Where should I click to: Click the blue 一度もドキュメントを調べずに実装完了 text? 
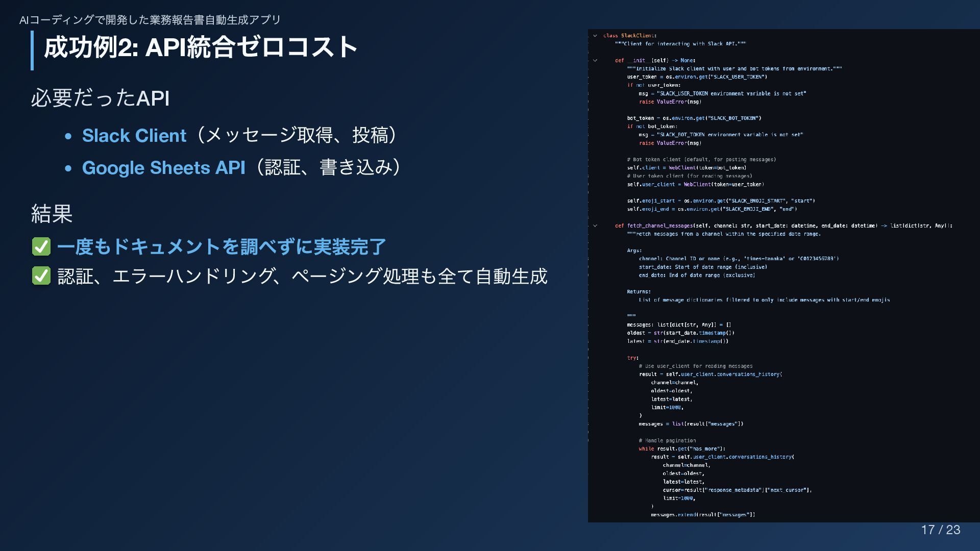tap(221, 247)
